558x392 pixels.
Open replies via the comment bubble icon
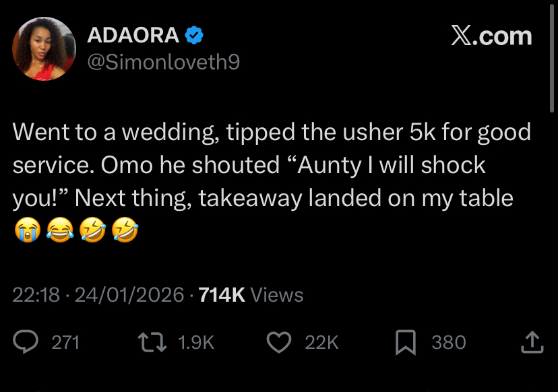(x=27, y=342)
